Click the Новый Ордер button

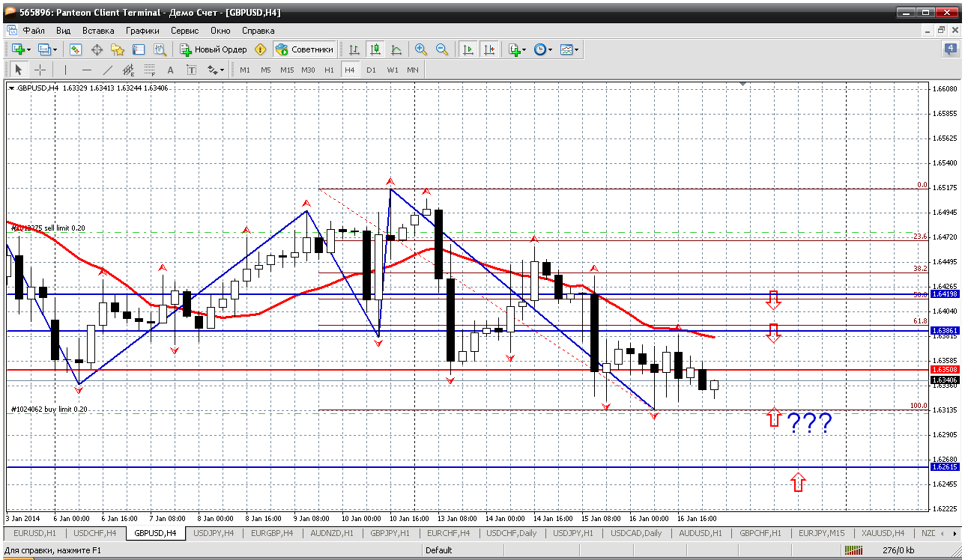click(x=214, y=49)
